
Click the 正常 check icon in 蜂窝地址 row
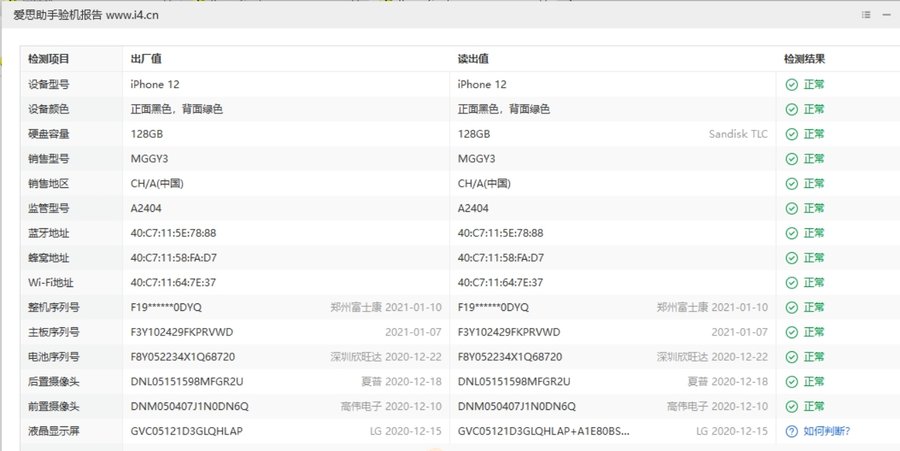792,258
